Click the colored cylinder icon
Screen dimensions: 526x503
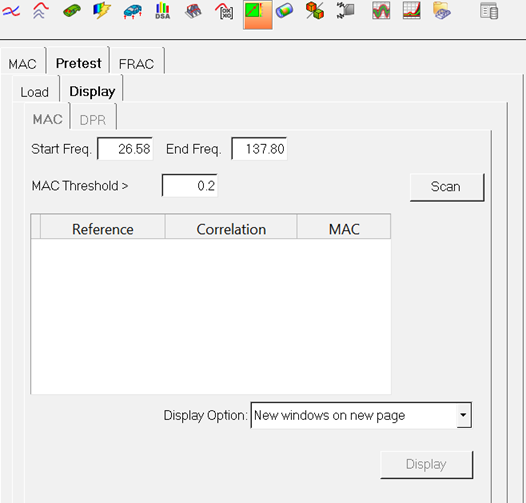284,11
